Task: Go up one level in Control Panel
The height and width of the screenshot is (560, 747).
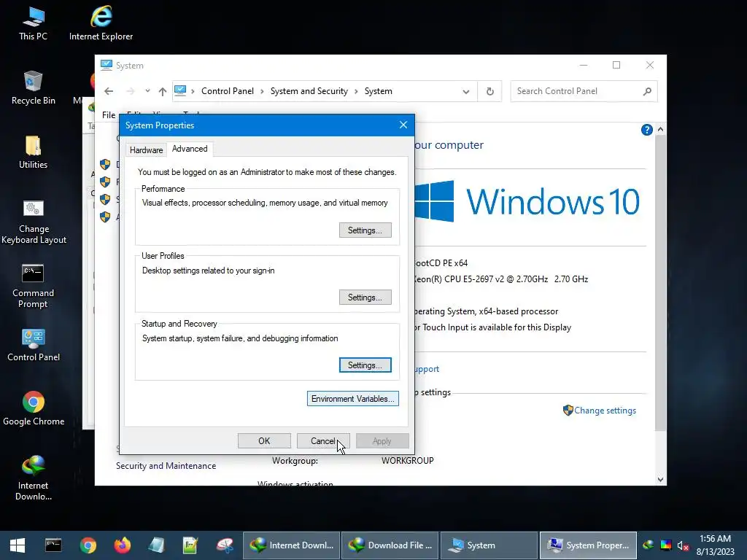Action: click(x=163, y=91)
